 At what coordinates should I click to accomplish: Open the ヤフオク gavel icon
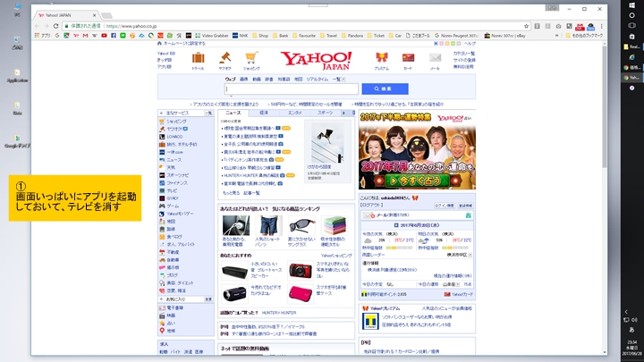click(225, 58)
